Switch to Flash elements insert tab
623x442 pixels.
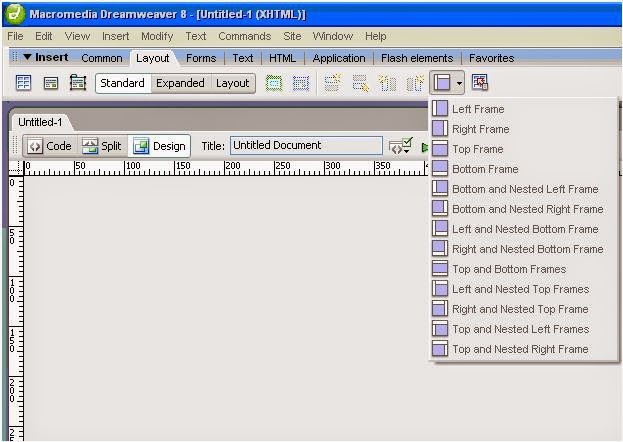tap(417, 58)
